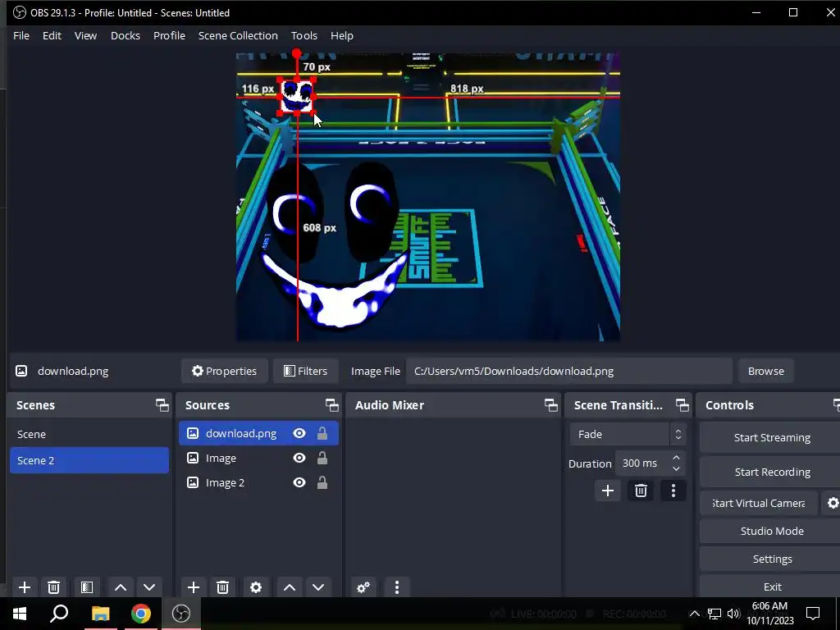Click the Image File path field
840x630 pixels.
point(569,371)
